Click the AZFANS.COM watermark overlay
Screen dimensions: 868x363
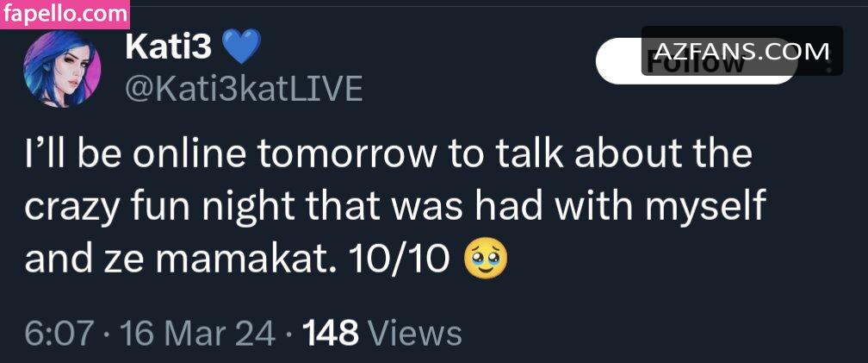tap(741, 51)
